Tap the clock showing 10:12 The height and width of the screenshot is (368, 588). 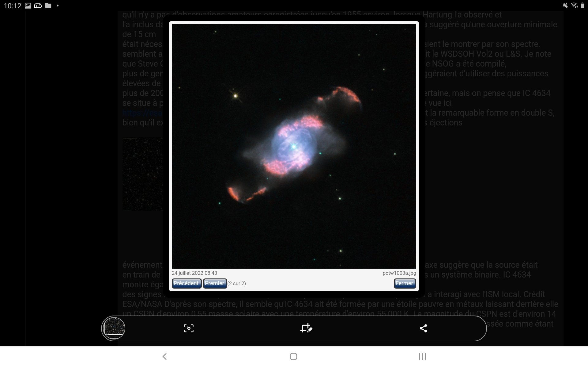click(x=13, y=6)
